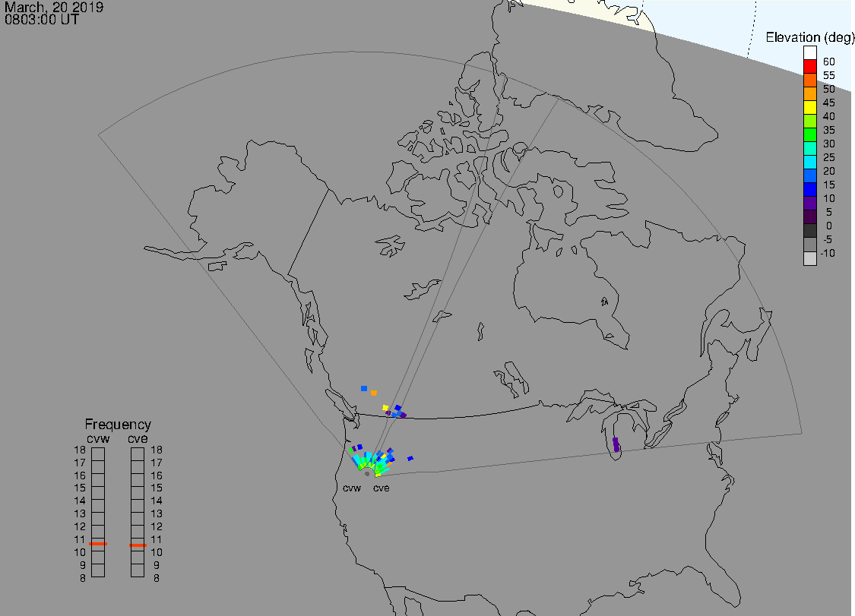Image resolution: width=855 pixels, height=616 pixels.
Task: Click the 'Elevation (deg)' legend title
Action: [x=809, y=37]
